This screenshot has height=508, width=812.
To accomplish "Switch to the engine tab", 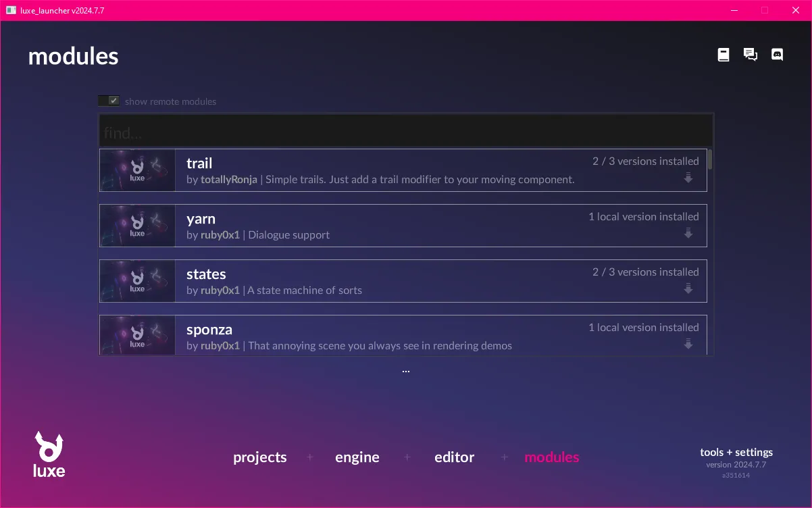I will pyautogui.click(x=357, y=457).
